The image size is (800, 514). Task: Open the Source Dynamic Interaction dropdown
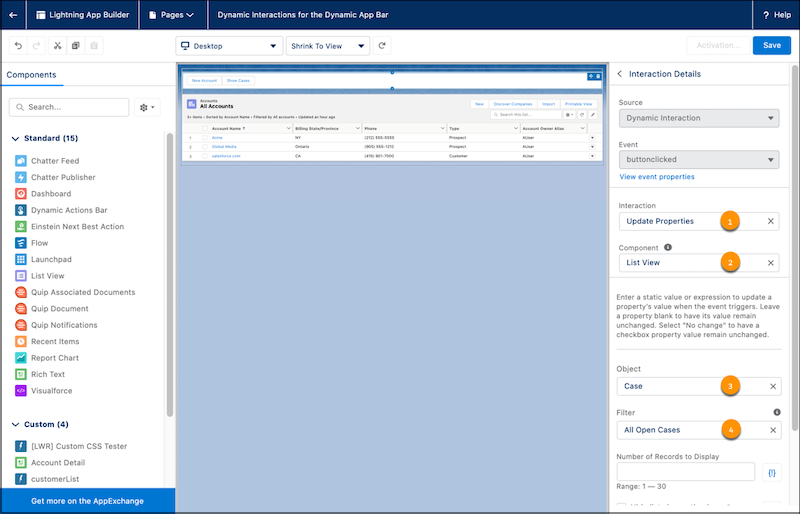(x=698, y=118)
